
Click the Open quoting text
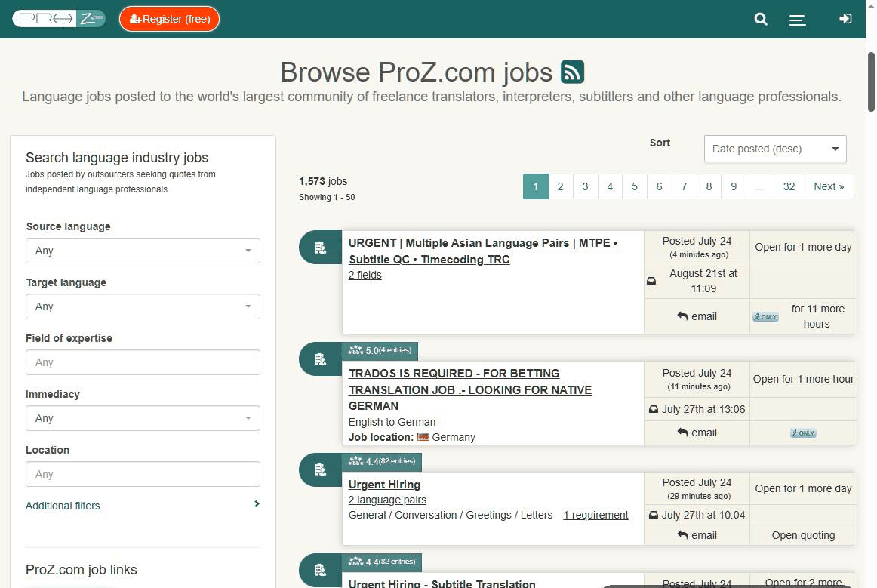(803, 535)
